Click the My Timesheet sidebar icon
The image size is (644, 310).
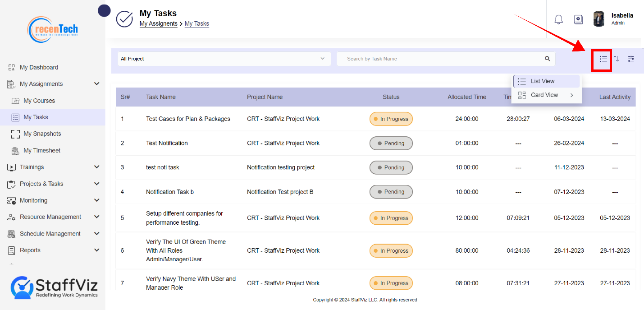click(15, 151)
